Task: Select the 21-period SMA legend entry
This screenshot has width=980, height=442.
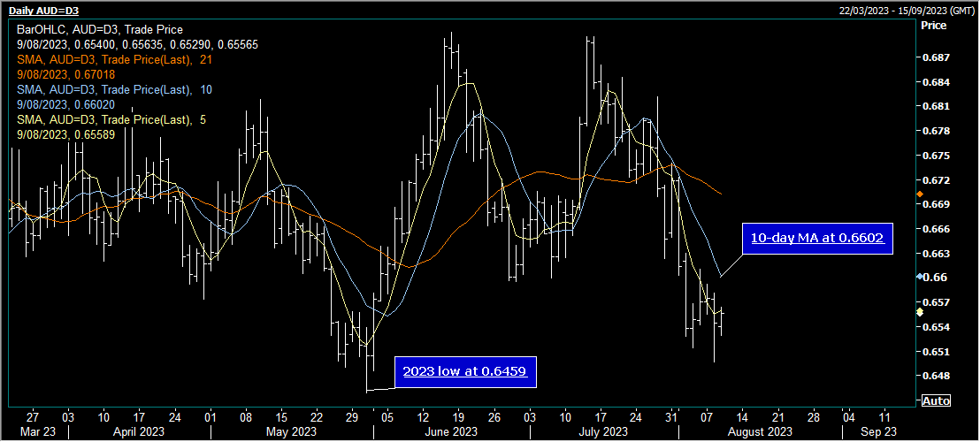Action: pyautogui.click(x=112, y=60)
